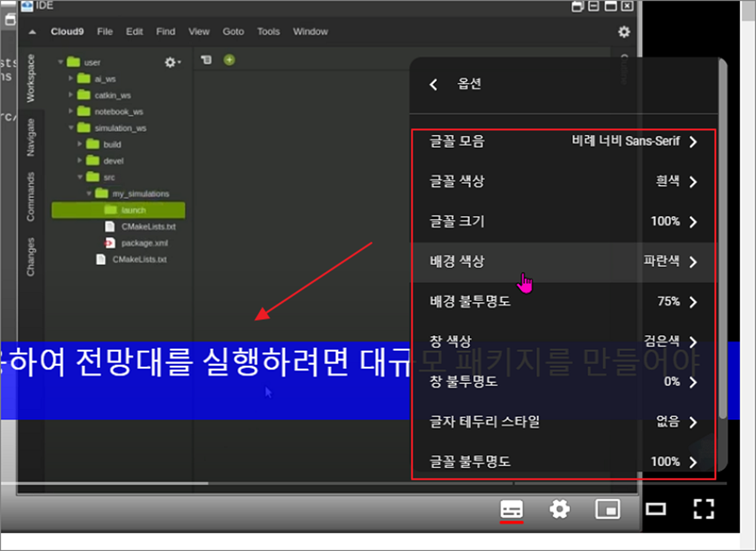
Task: Click the options panel vertical scrollbar
Action: 723,239
